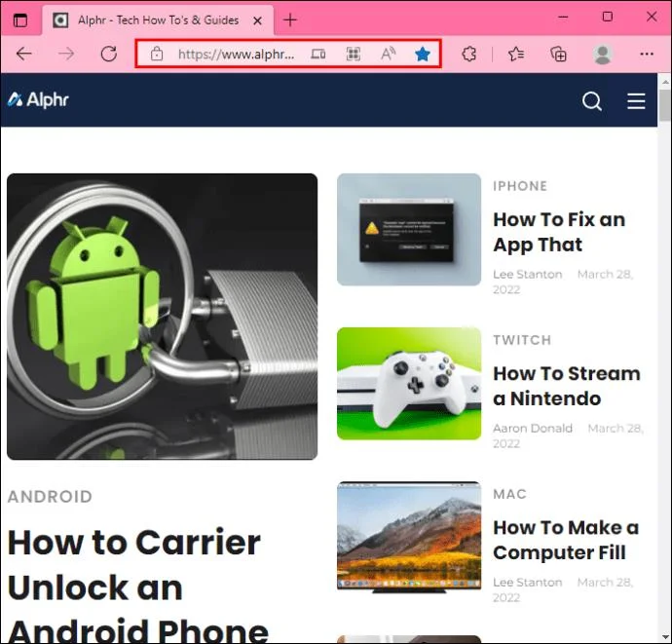
Task: Start Read aloud from address bar
Action: pyautogui.click(x=389, y=54)
